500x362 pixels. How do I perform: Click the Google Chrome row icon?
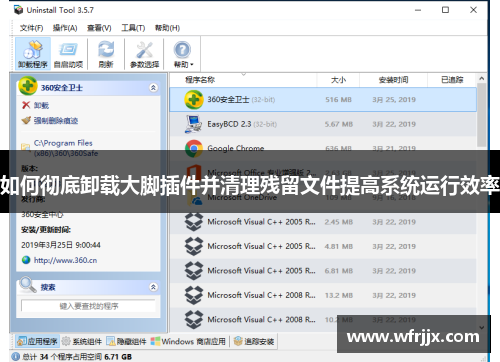coord(194,148)
